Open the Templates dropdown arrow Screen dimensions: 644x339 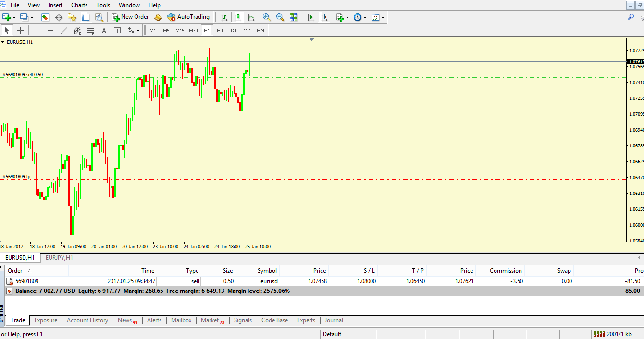[384, 17]
